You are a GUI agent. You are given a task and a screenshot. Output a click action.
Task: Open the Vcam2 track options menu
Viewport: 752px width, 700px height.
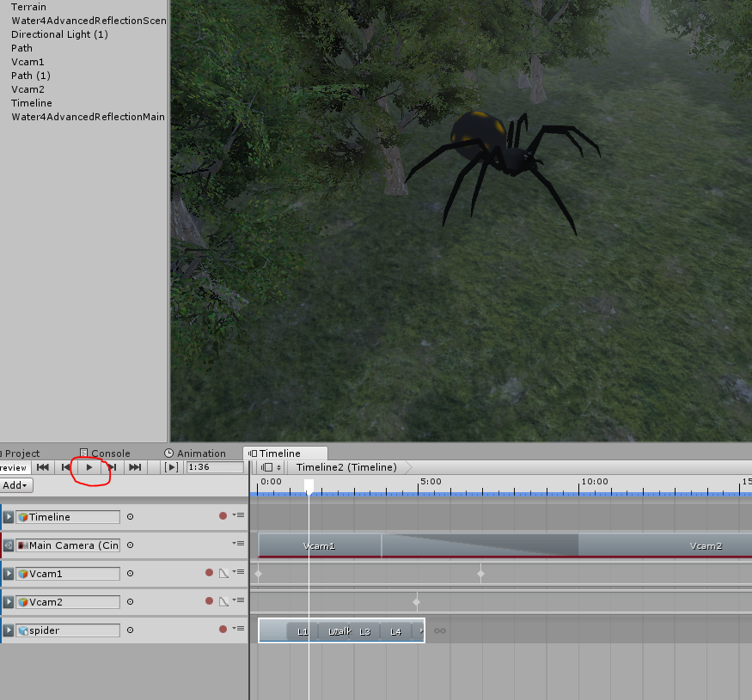point(238,600)
